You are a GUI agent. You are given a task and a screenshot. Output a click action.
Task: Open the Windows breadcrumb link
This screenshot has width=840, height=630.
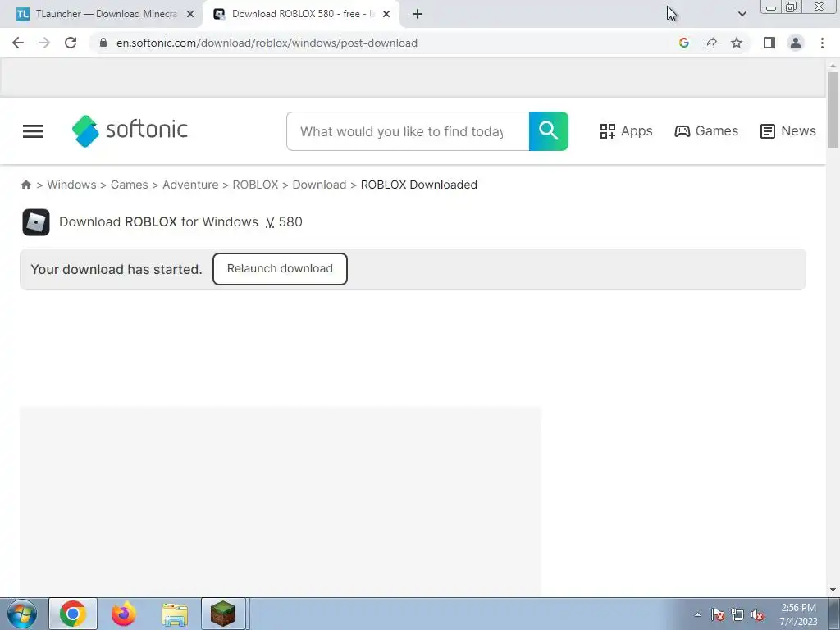(x=72, y=185)
